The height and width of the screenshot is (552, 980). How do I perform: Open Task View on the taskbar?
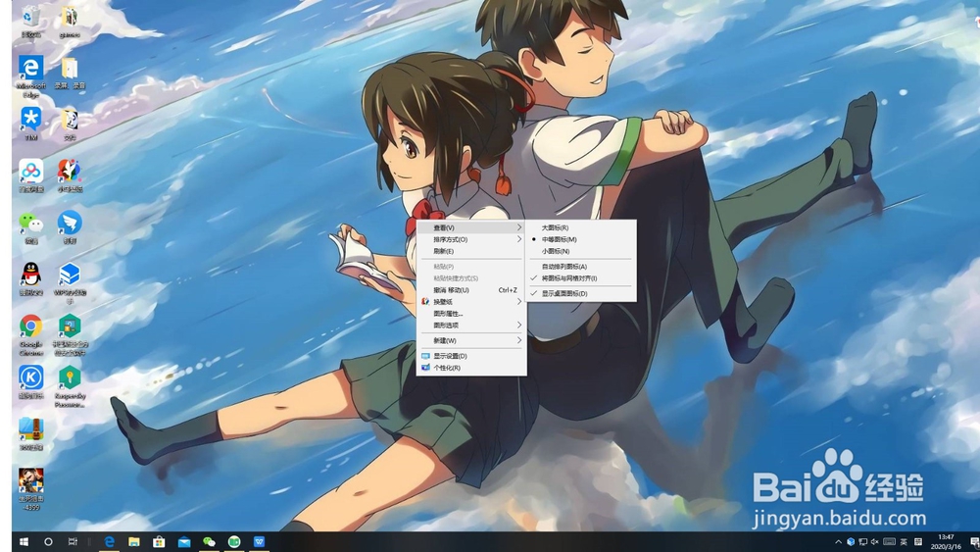tap(73, 541)
